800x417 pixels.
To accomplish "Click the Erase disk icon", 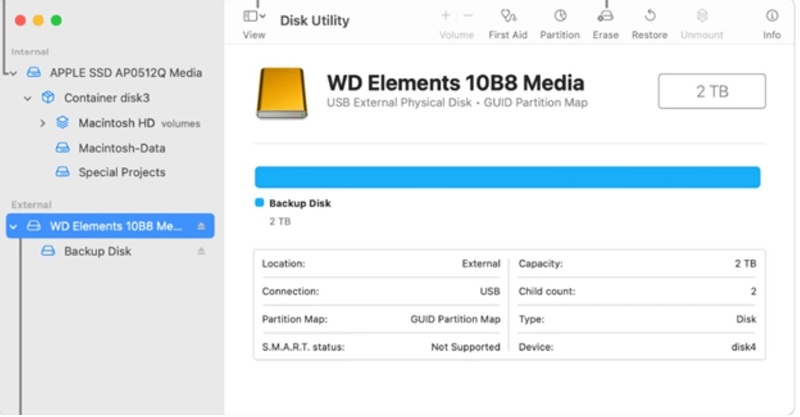I will 605,17.
